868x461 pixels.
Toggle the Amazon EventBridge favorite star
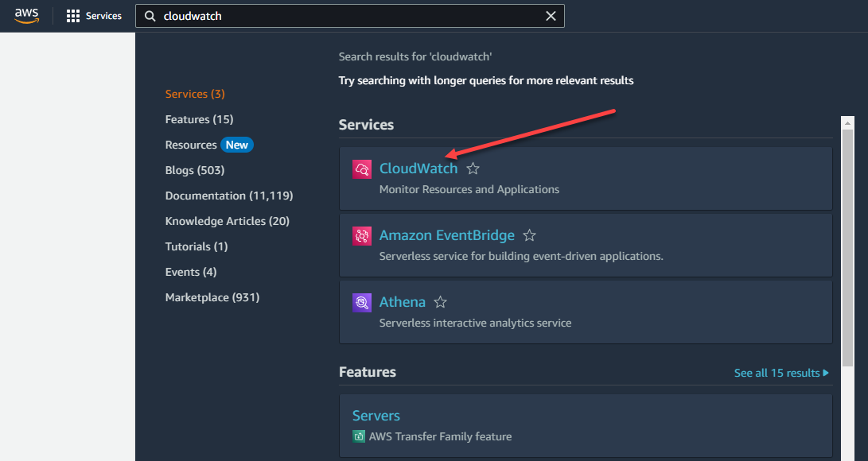coord(530,235)
